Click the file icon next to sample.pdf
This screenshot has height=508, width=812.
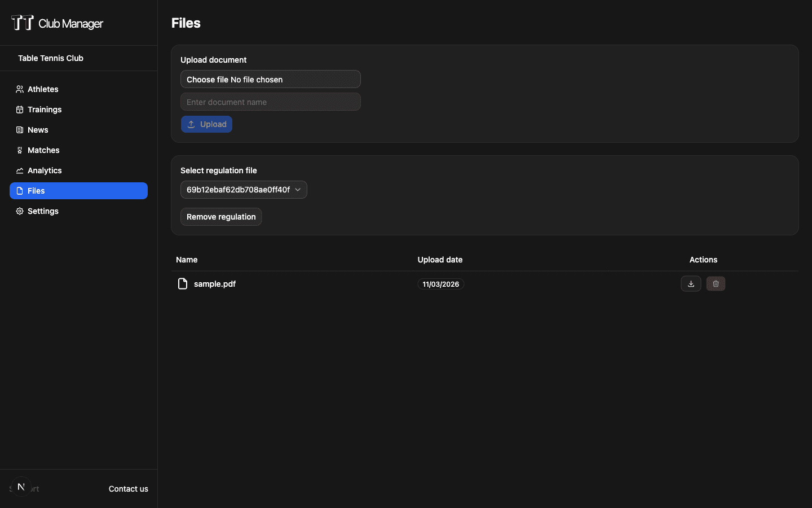tap(182, 283)
